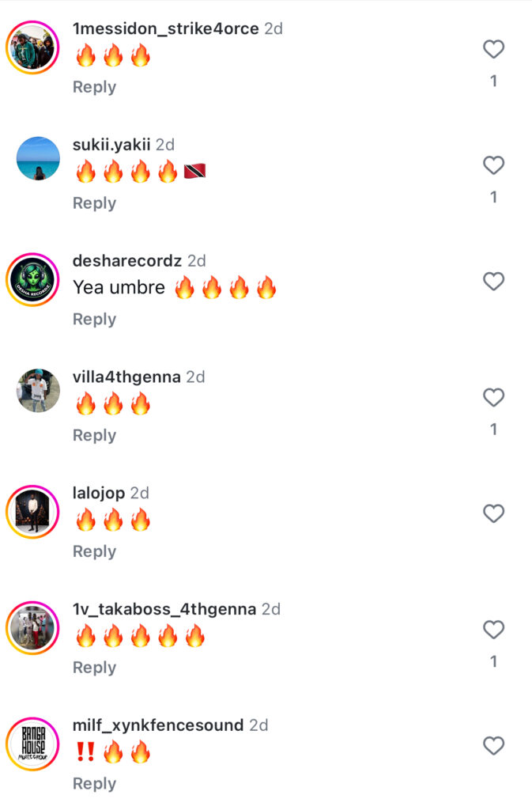Open 1messidon_strike4orce's profile picture story
Screen dimensions: 532x810
[32, 47]
